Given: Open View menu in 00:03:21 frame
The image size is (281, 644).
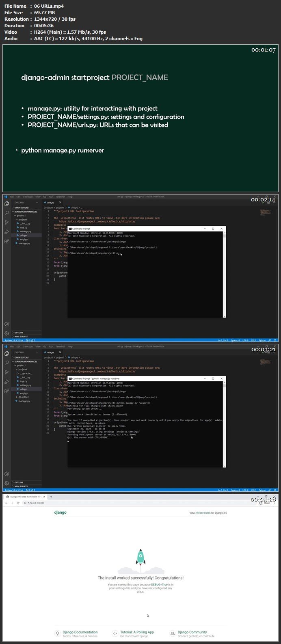Looking at the screenshot, I should pos(38,347).
